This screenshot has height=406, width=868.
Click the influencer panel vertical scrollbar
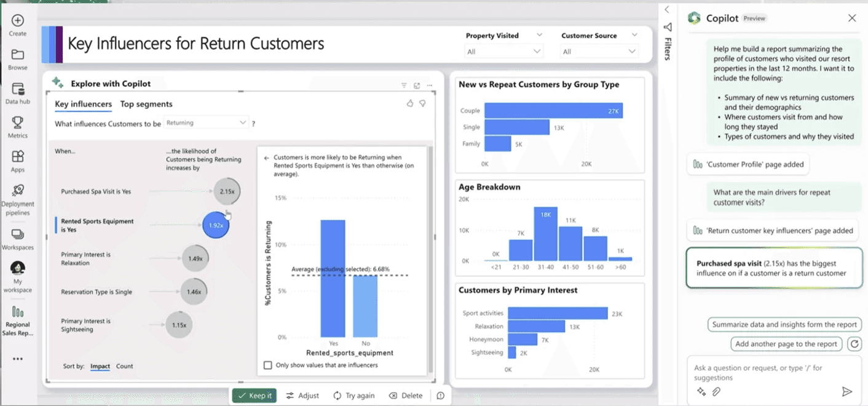430,259
